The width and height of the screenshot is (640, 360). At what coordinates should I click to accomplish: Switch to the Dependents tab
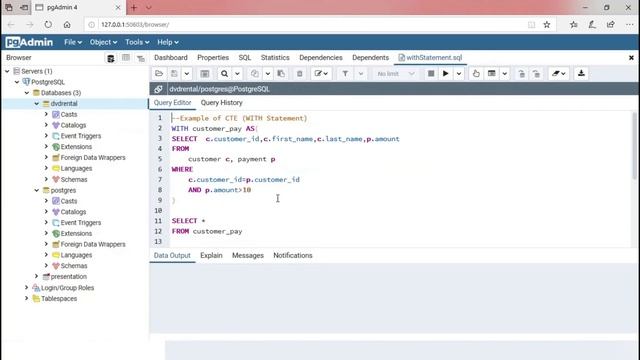pyautogui.click(x=370, y=58)
